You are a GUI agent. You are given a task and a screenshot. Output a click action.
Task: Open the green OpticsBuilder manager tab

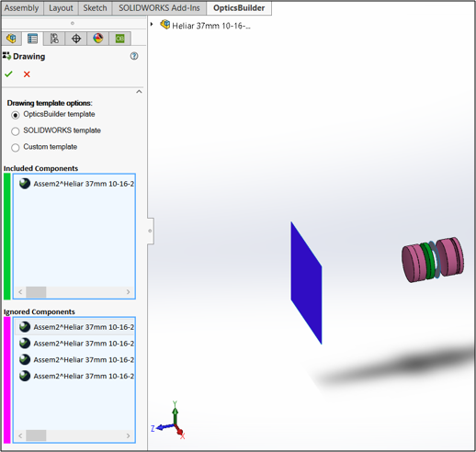pyautogui.click(x=119, y=39)
